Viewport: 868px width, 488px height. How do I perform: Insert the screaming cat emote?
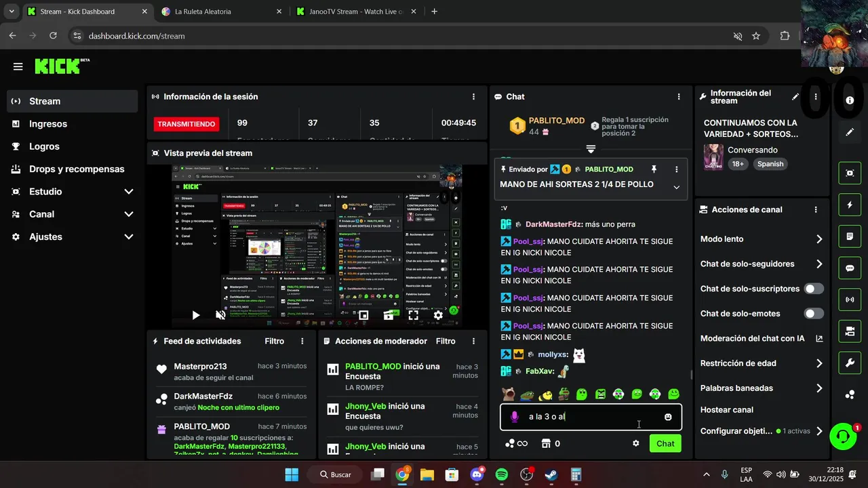coord(508,394)
